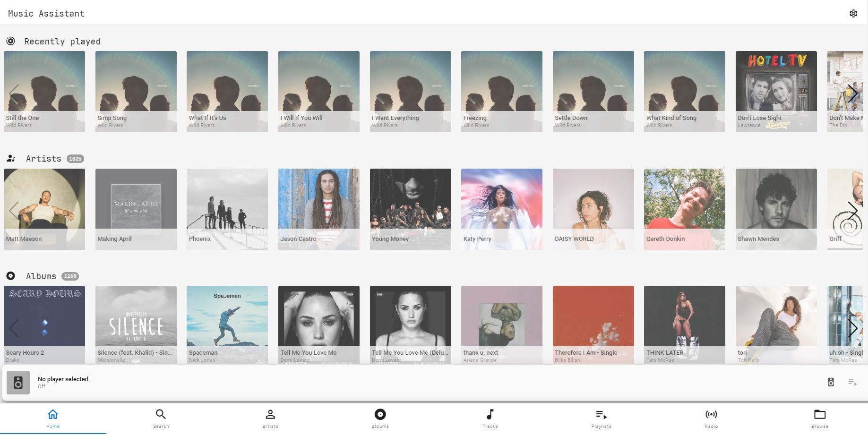The image size is (868, 436).
Task: Open the Search tab
Action: coord(161,418)
